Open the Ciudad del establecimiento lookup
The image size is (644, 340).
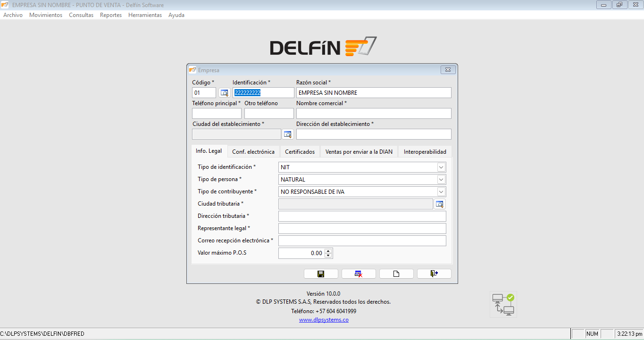coord(288,134)
